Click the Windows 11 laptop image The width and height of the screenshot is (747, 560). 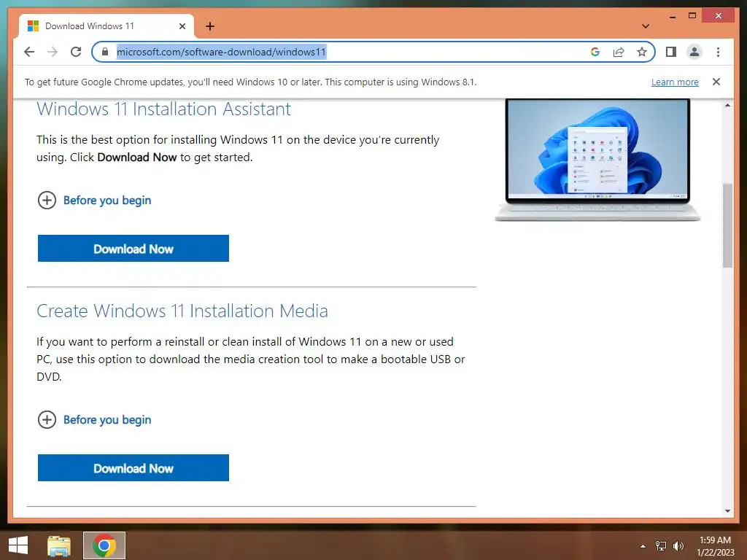point(597,160)
